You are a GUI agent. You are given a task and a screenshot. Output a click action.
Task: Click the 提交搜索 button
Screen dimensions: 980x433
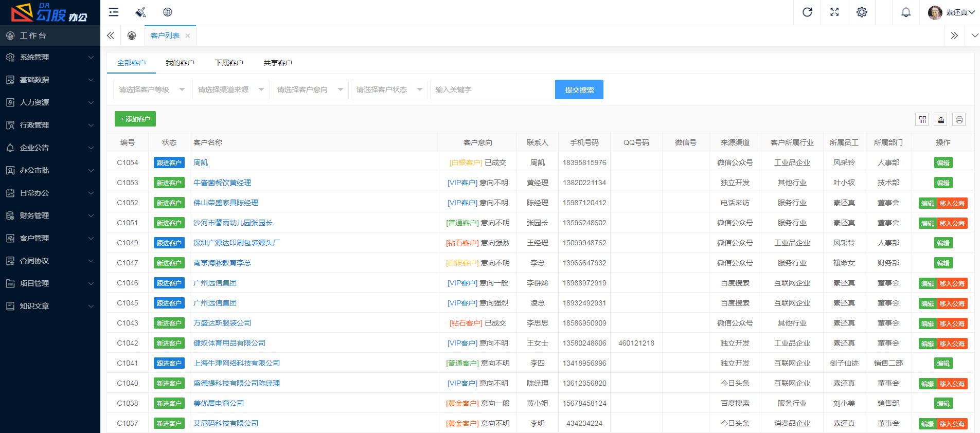click(x=579, y=89)
